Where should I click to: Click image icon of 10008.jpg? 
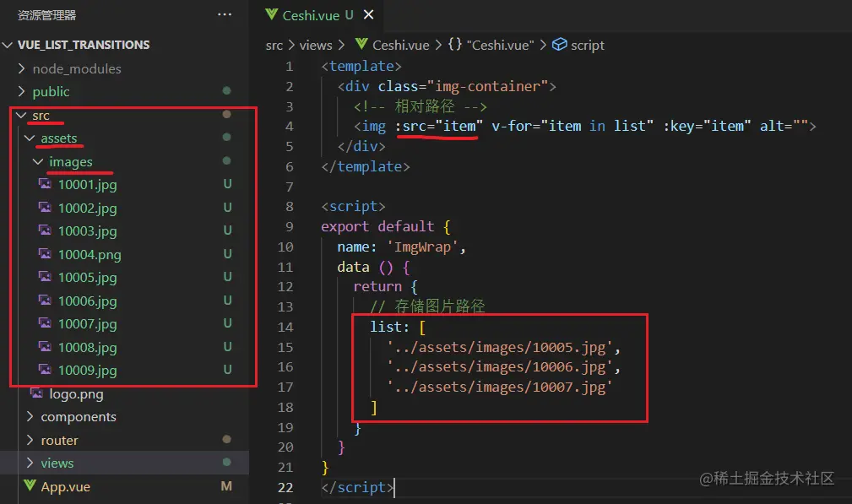(x=45, y=346)
